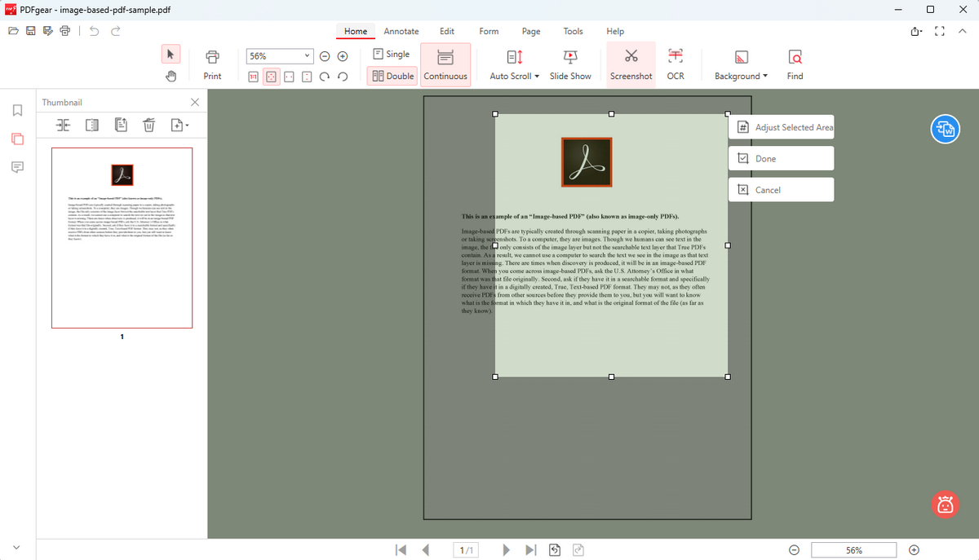Set zoom to actual size 1:1
This screenshot has width=979, height=560.
253,76
